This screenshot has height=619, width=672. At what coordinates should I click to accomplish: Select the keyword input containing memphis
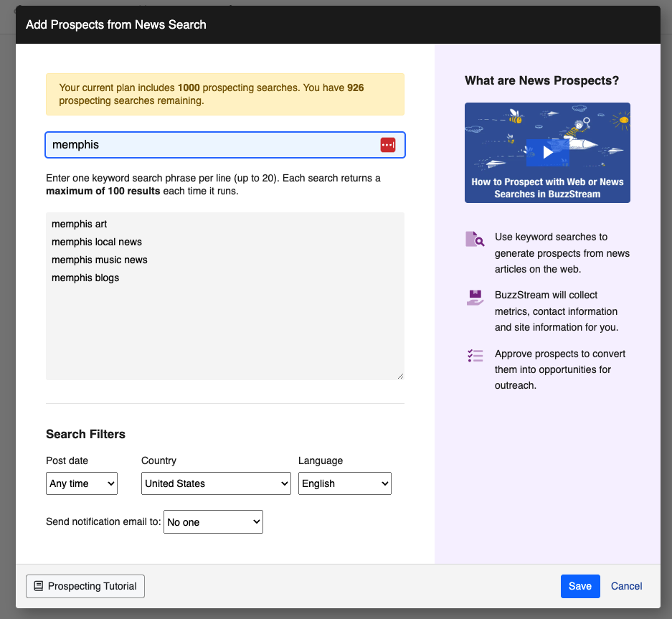point(208,144)
